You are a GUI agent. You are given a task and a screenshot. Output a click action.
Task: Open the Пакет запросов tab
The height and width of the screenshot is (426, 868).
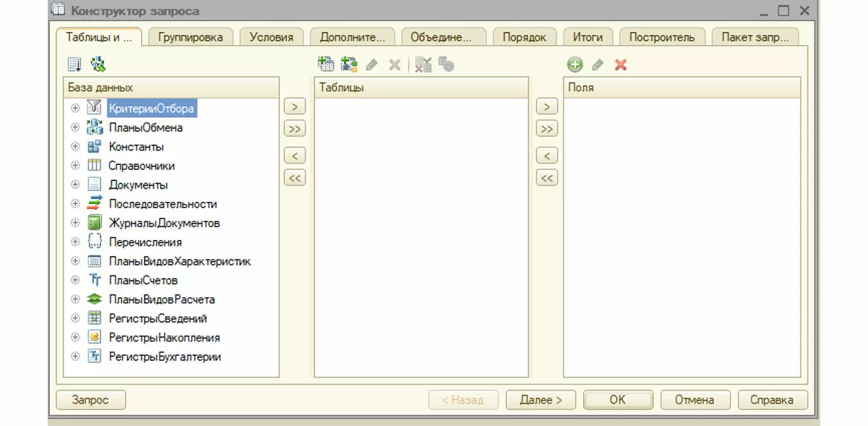755,38
